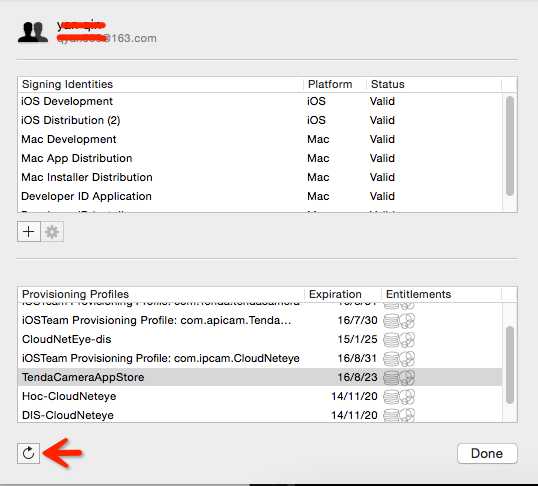Select Mac Installer Distribution identity
Viewport: 538px width, 486px height.
[260, 177]
